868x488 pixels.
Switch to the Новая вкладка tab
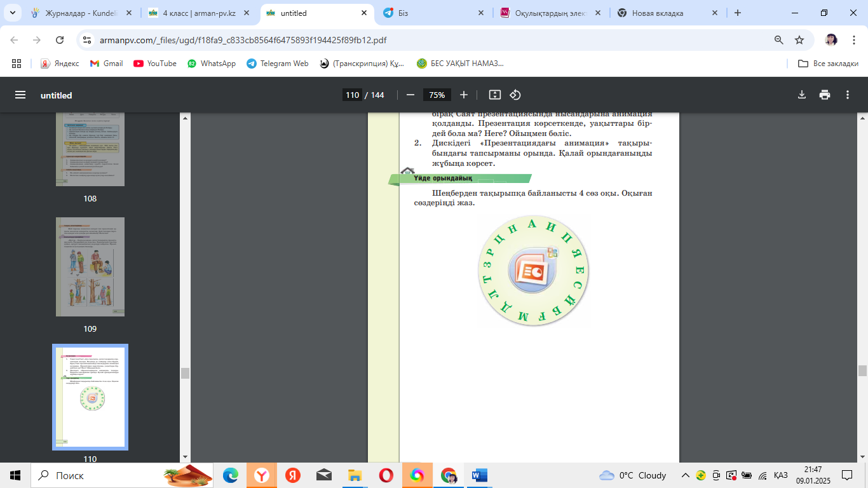point(668,13)
